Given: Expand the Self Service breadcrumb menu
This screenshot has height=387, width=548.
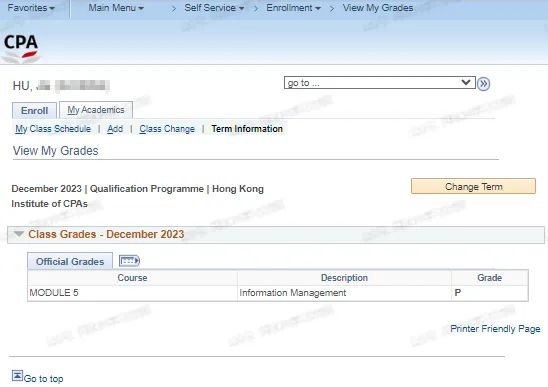Looking at the screenshot, I should click(x=214, y=8).
